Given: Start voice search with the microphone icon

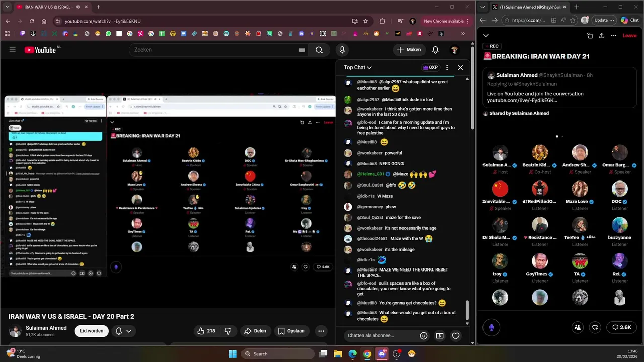Looking at the screenshot, I should [342, 50].
